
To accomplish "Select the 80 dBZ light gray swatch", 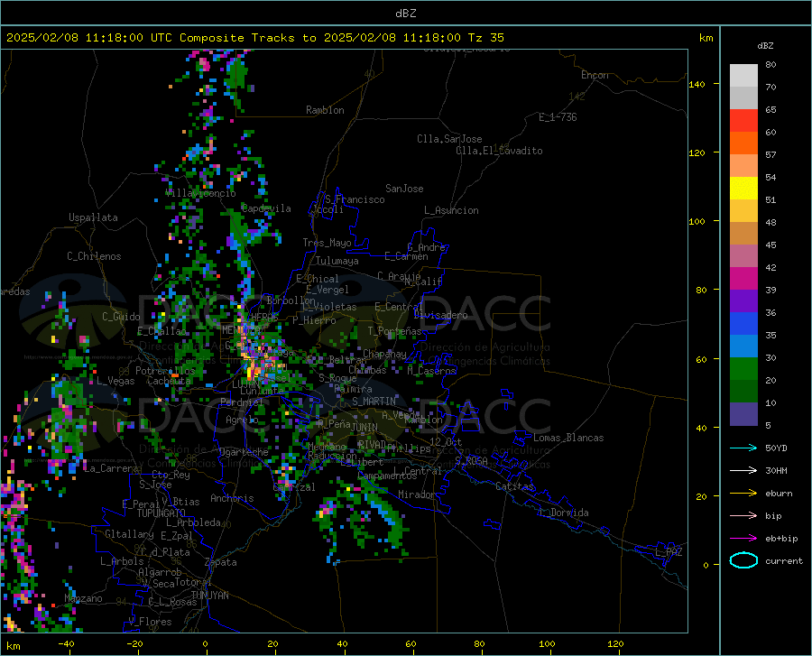I will (743, 75).
